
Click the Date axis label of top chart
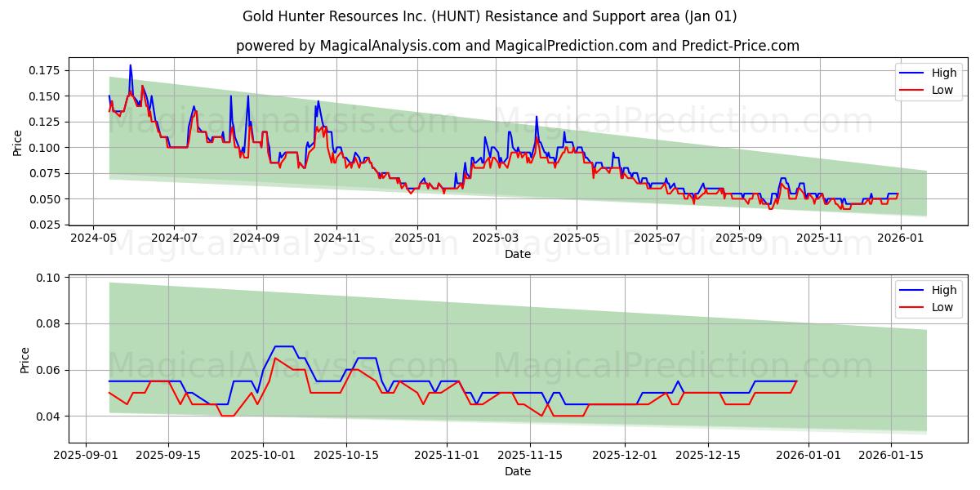(518, 254)
